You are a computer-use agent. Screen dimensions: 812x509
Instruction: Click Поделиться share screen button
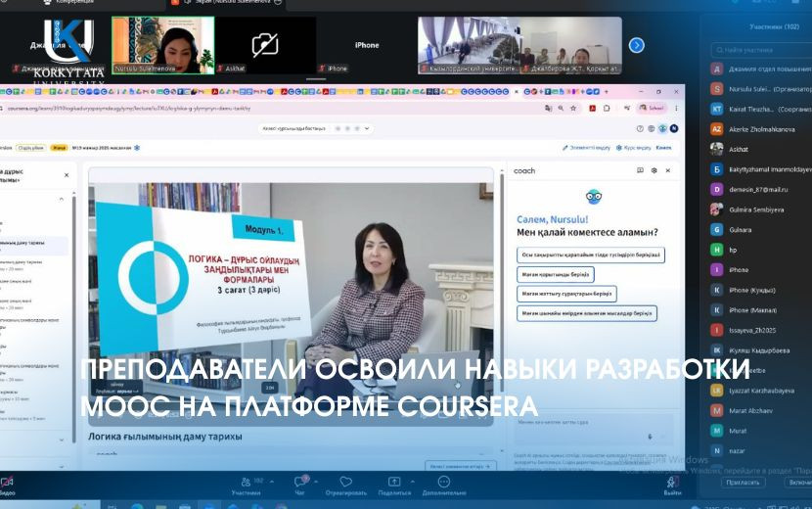(x=394, y=486)
